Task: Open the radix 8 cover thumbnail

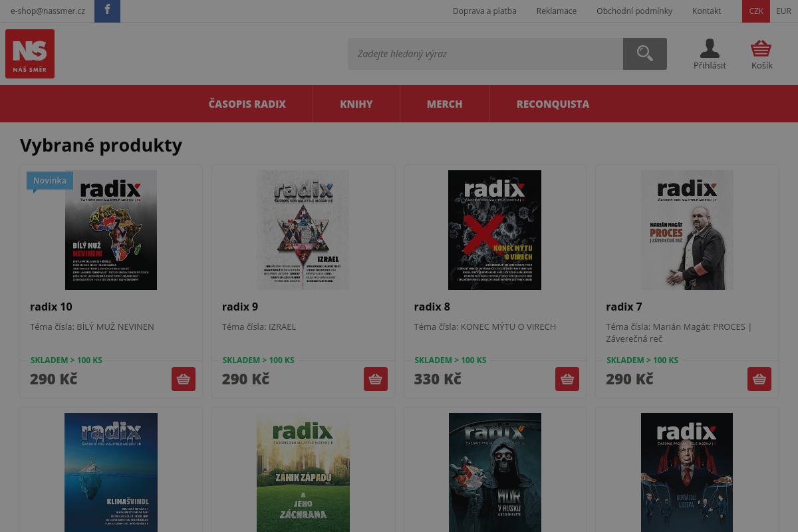Action: pos(495,230)
